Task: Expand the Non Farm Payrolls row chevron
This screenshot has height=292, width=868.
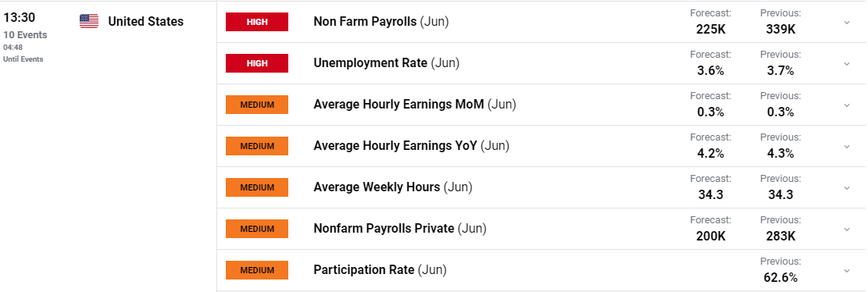Action: point(846,22)
